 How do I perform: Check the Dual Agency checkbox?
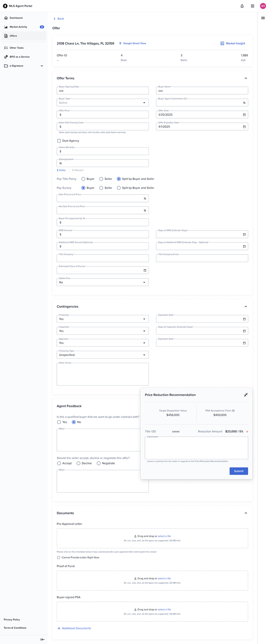pos(59,141)
